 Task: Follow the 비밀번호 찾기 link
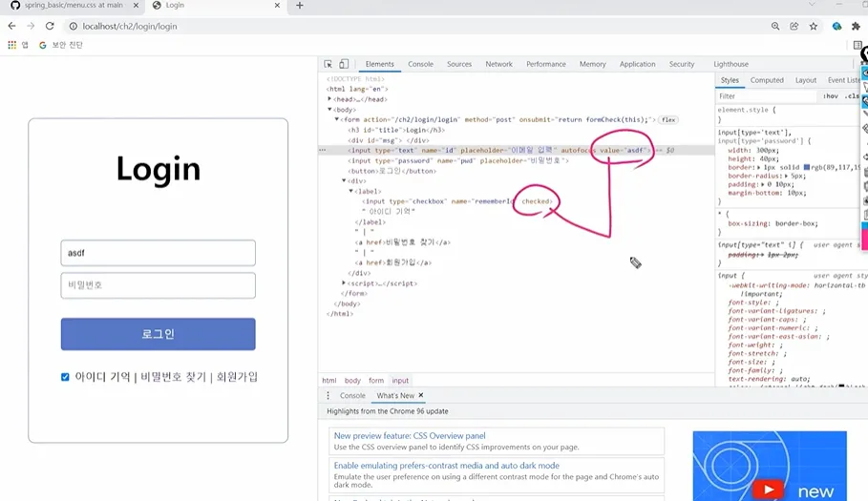pyautogui.click(x=173, y=377)
